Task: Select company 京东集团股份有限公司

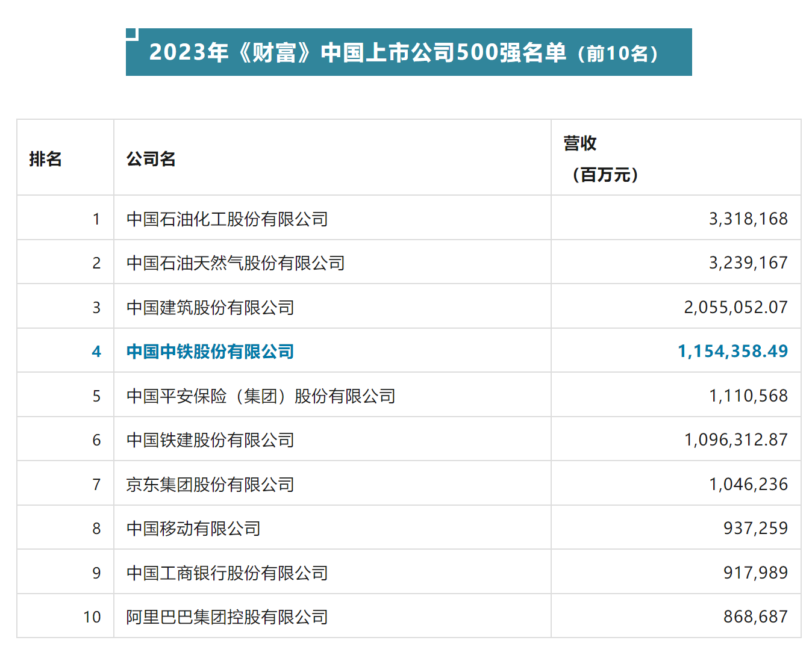Action: [x=210, y=485]
